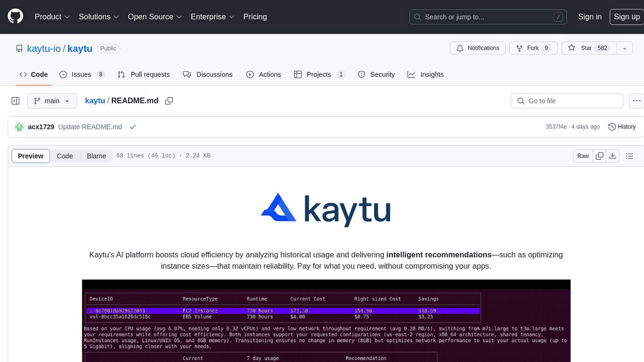
Task: Open the star lists dropdown arrow
Action: [625, 48]
